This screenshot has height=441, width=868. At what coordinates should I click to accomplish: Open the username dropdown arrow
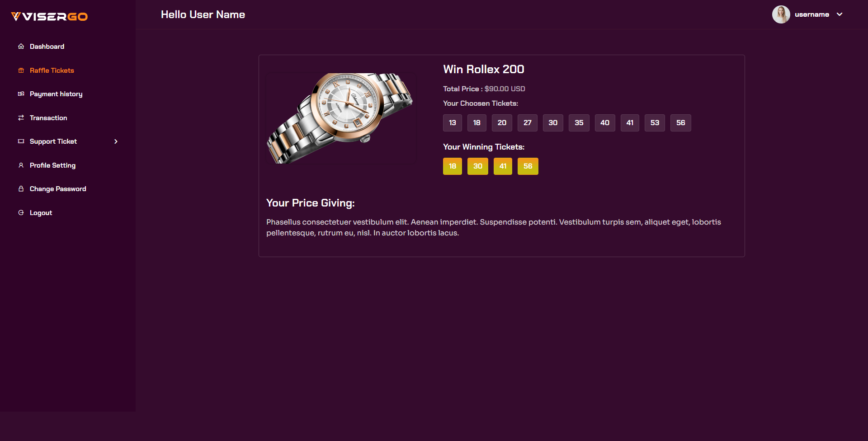click(x=840, y=14)
